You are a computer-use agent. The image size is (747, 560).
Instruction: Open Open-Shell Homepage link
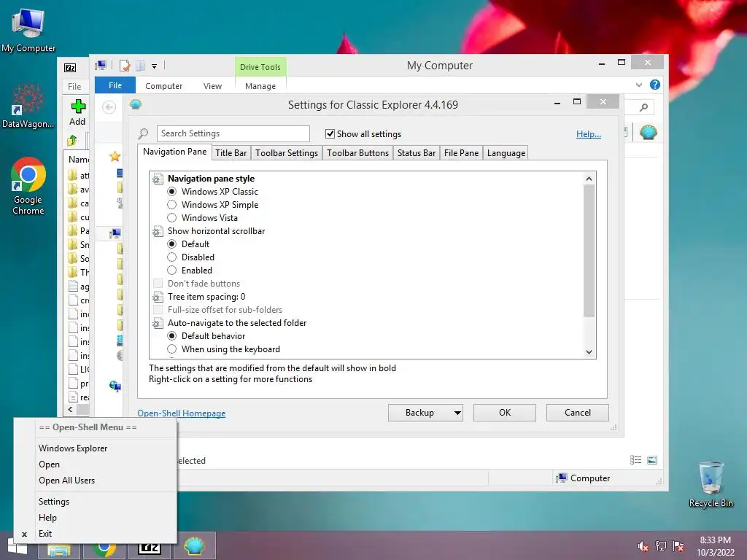182,413
